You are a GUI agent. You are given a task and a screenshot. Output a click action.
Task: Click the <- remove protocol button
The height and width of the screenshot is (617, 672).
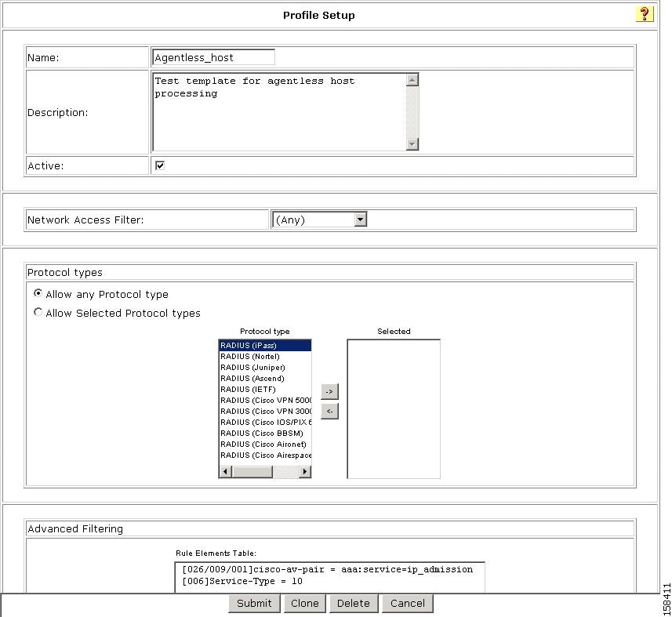click(x=329, y=412)
